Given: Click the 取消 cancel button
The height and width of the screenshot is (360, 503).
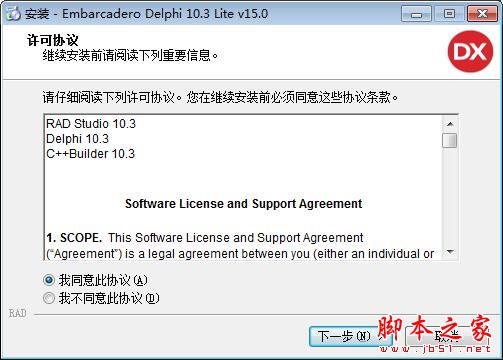Looking at the screenshot, I should [x=447, y=336].
